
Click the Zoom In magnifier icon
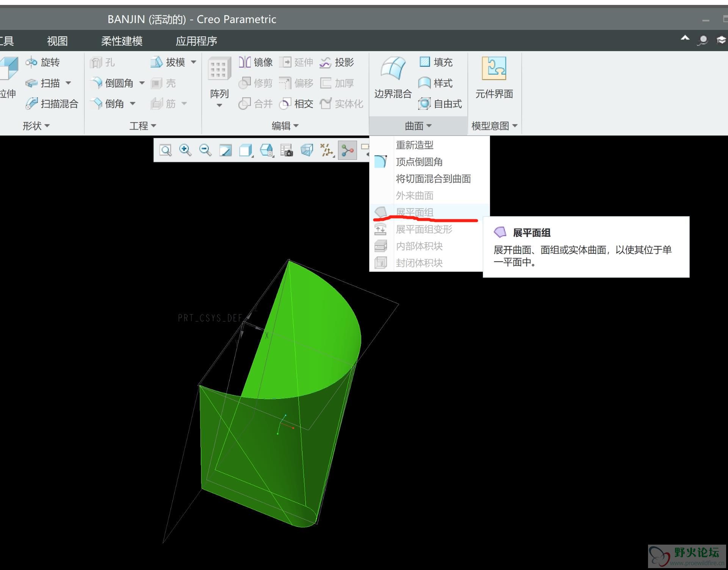pos(185,150)
